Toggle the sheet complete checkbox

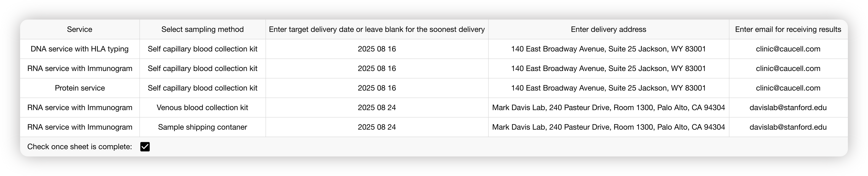click(x=145, y=147)
